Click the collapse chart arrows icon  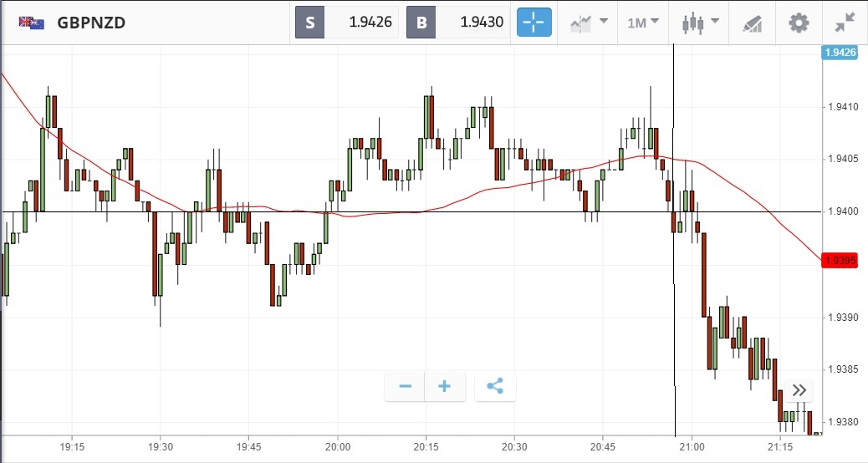[x=845, y=23]
